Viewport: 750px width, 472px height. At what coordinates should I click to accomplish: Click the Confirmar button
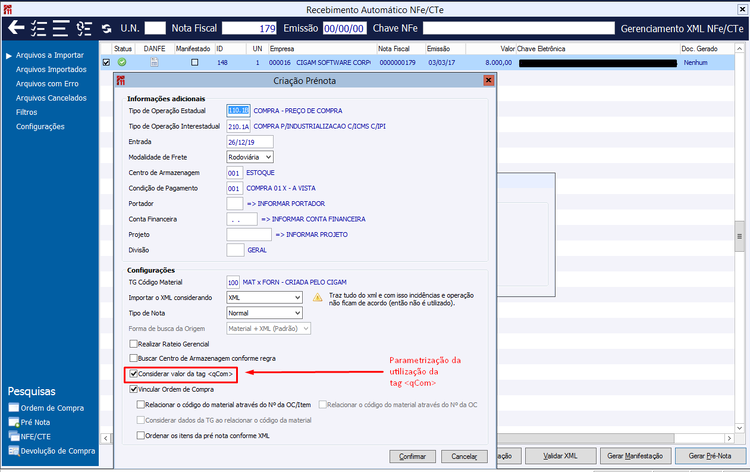412,456
